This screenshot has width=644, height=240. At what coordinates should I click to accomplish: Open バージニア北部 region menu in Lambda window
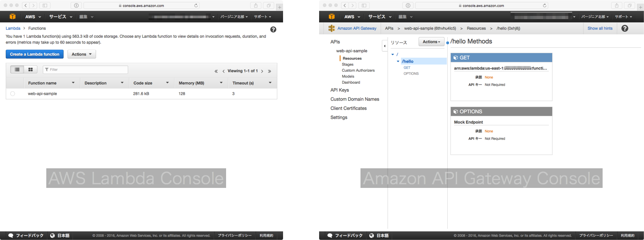(234, 16)
